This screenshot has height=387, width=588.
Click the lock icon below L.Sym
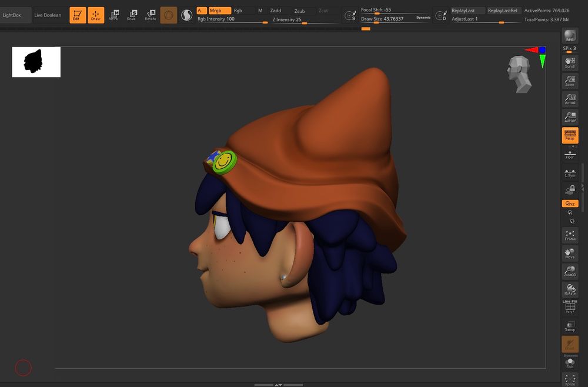[x=570, y=190]
